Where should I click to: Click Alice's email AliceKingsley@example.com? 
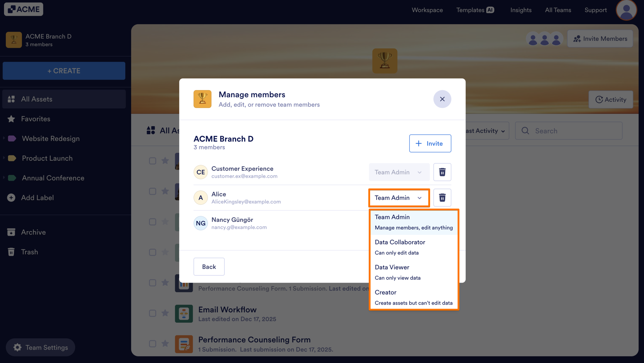pyautogui.click(x=246, y=202)
